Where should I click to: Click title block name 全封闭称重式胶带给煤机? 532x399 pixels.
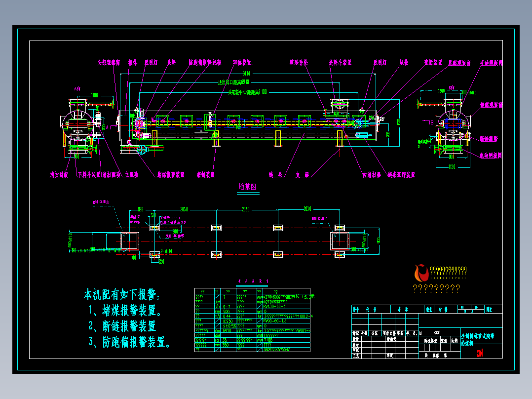[x=478, y=340]
